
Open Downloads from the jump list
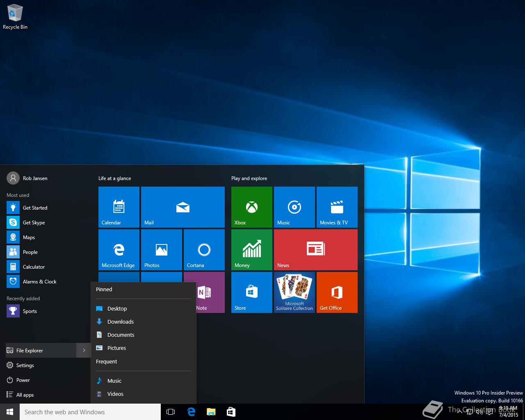point(143,322)
